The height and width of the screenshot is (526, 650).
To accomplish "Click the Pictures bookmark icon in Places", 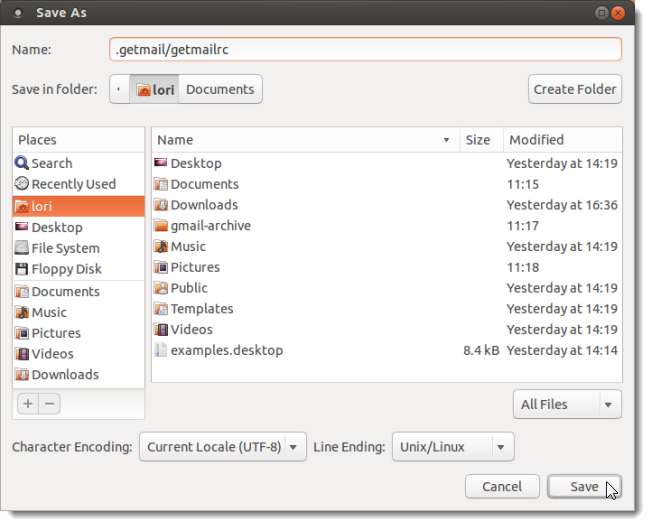I will [22, 333].
